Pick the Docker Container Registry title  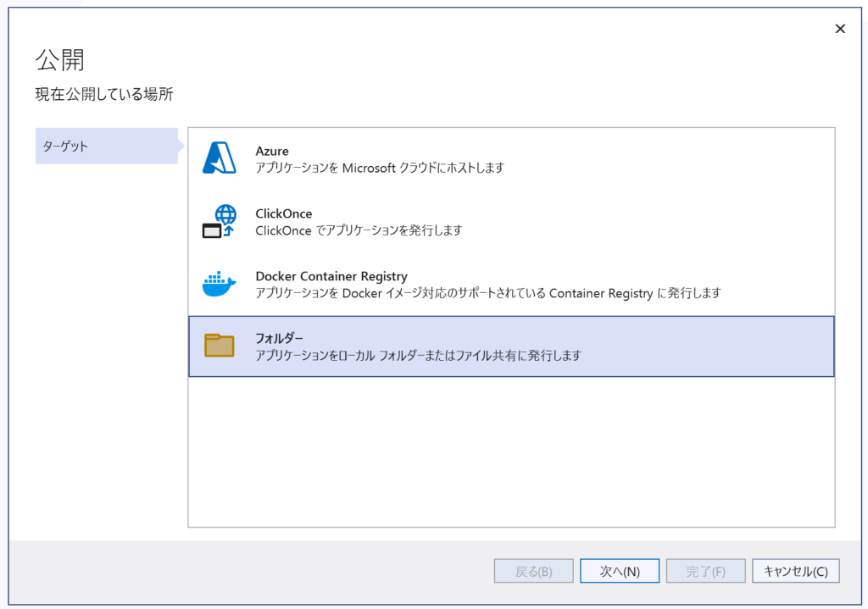[331, 276]
